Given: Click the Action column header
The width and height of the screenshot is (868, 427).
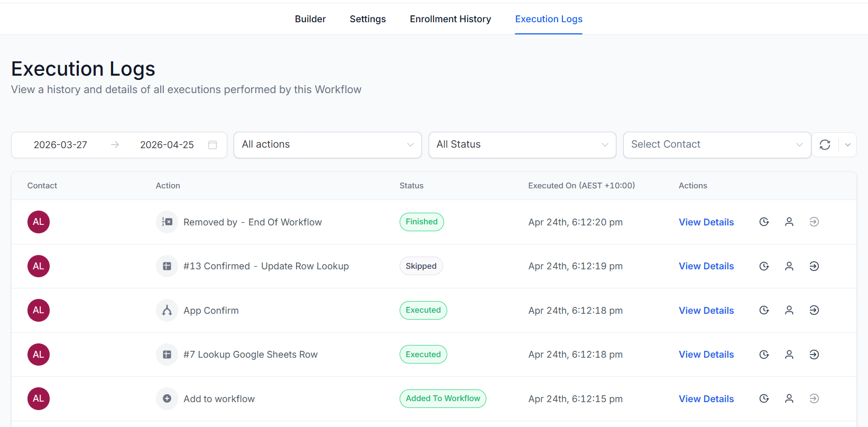Looking at the screenshot, I should [x=168, y=186].
